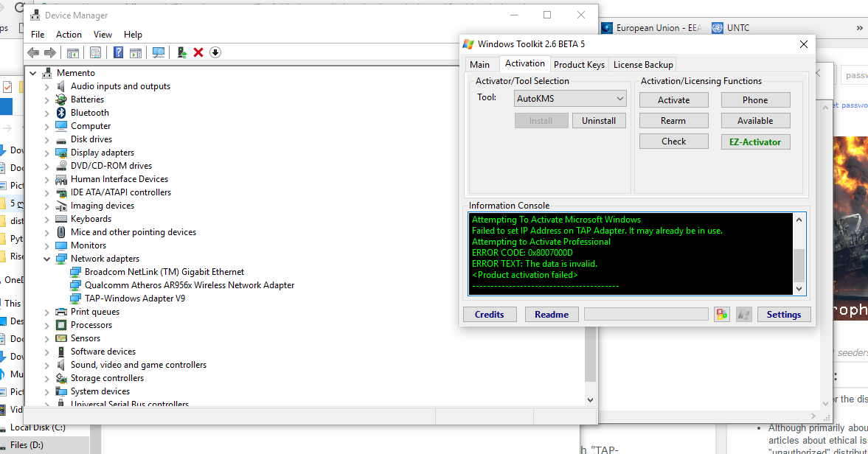
Task: Click the blue Help question-mark toolbar icon
Action: click(x=118, y=52)
